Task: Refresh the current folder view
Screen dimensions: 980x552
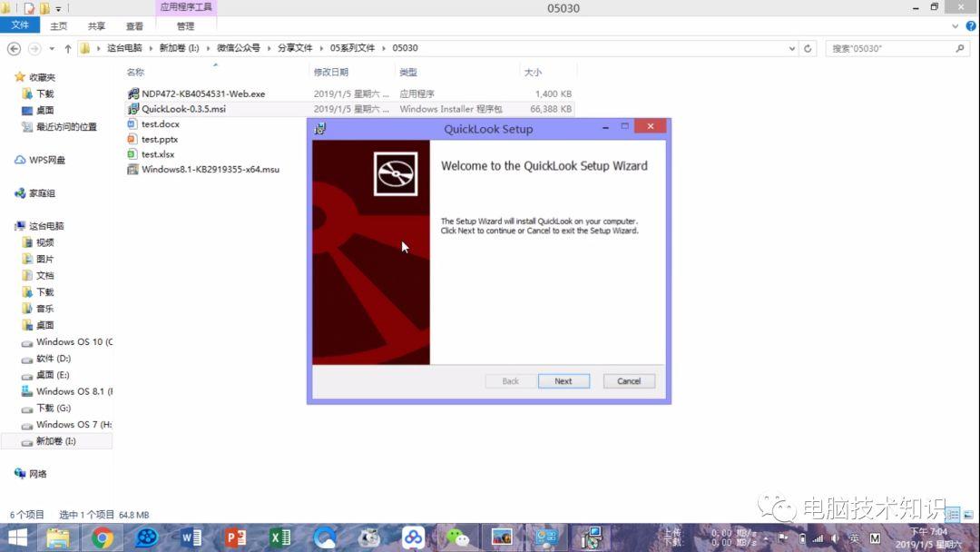Action: tap(808, 48)
